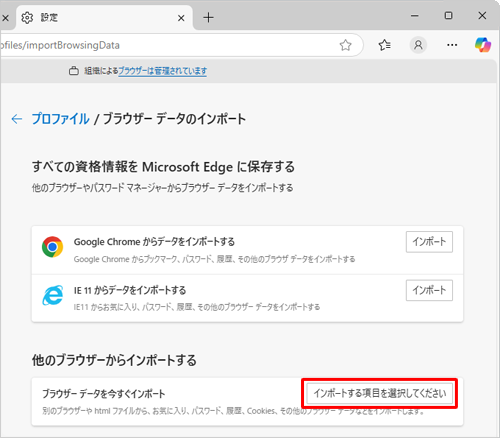Click the IE 11 からデータをインポートする title

click(x=130, y=290)
